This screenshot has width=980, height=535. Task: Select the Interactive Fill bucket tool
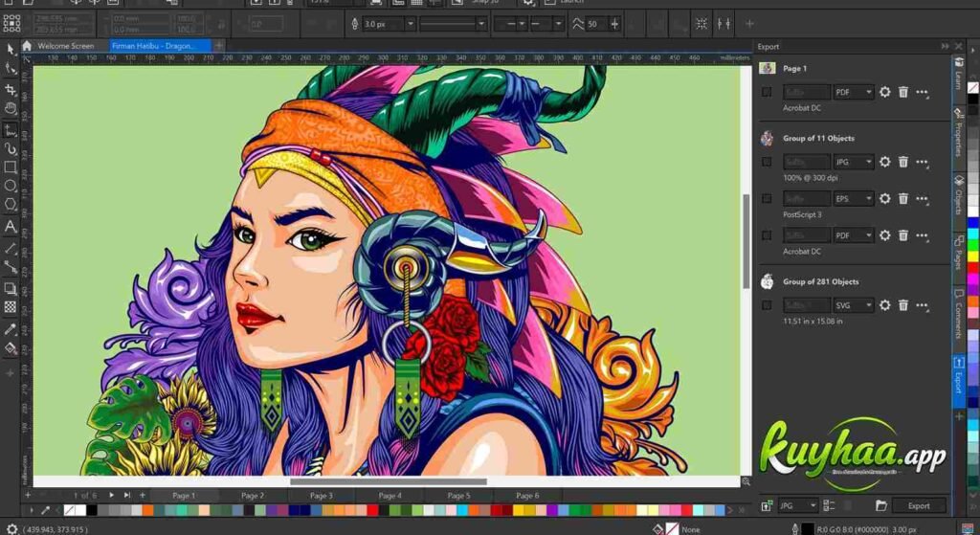[x=10, y=348]
